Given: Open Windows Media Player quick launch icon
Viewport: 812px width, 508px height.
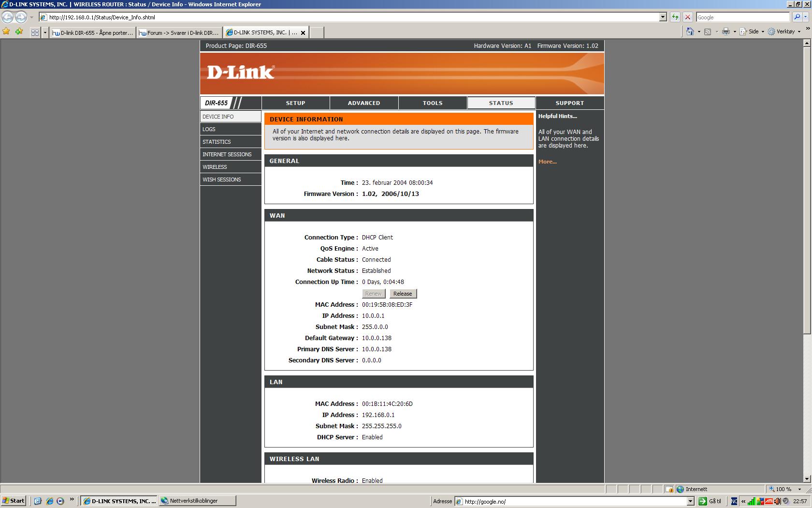Looking at the screenshot, I should pyautogui.click(x=60, y=501).
